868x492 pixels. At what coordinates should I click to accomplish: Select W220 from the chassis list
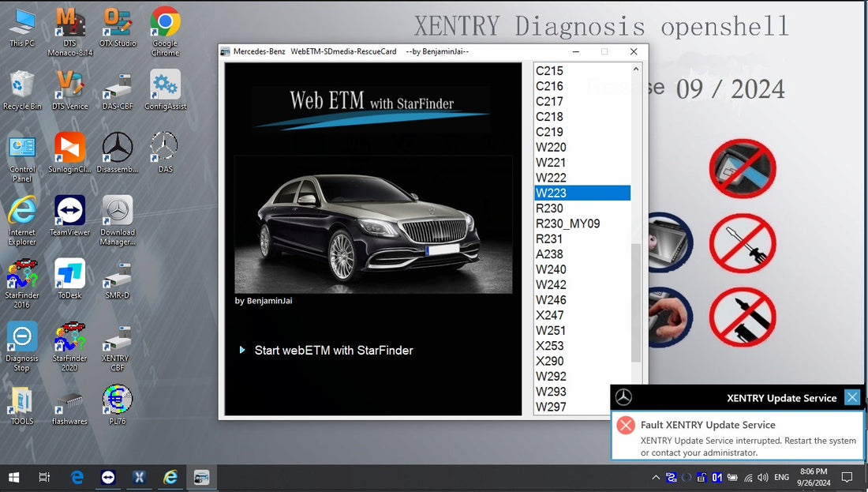(x=551, y=147)
